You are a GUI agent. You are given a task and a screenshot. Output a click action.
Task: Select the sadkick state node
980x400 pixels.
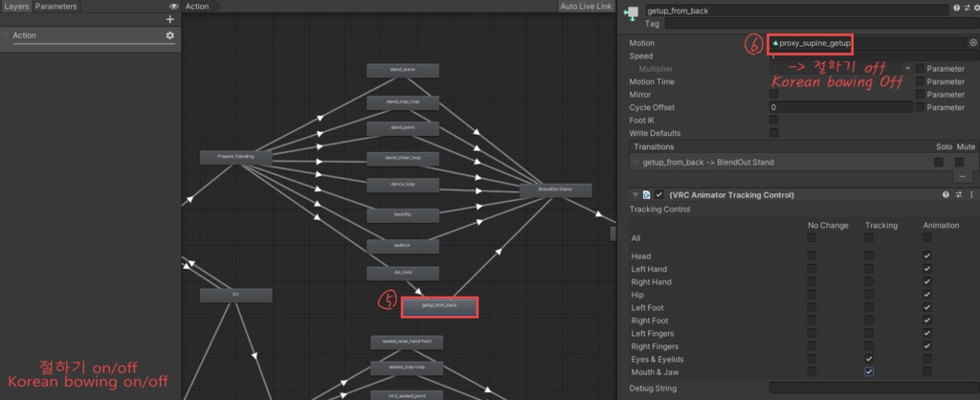[403, 246]
